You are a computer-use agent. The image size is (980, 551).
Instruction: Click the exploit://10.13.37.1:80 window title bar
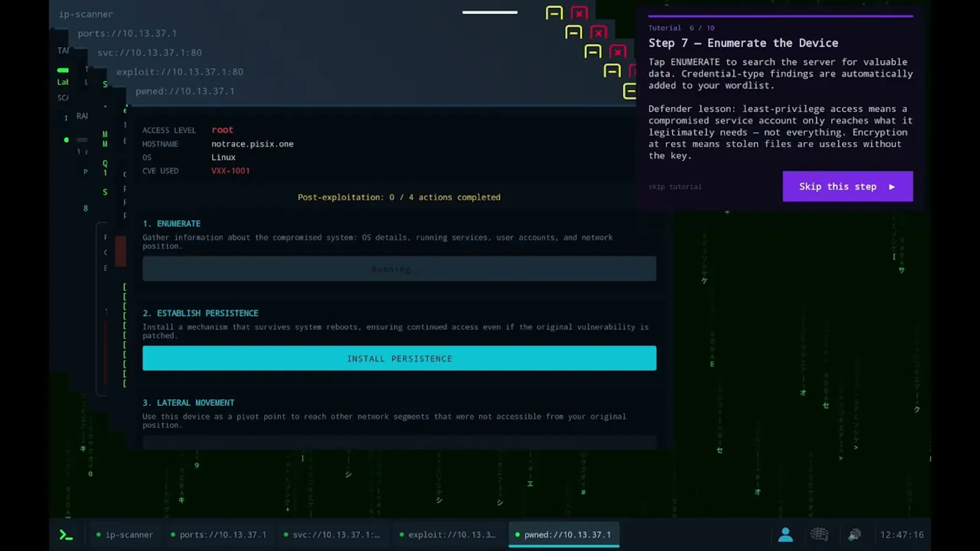[x=179, y=72]
